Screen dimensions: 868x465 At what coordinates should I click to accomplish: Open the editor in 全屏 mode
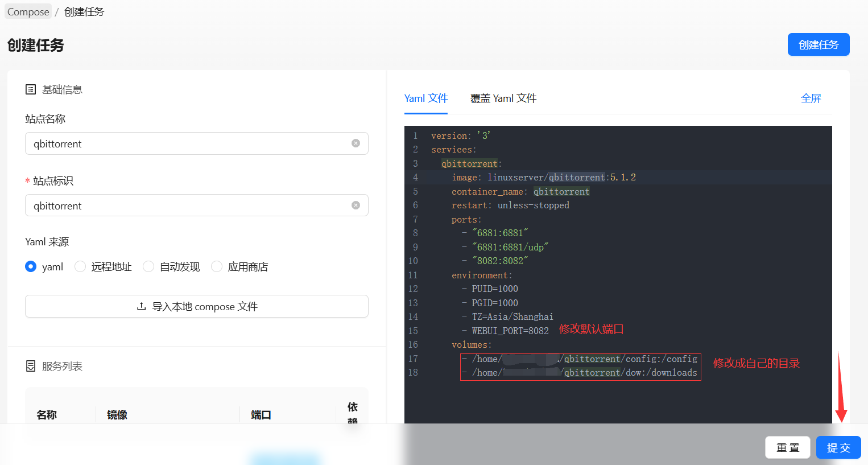[x=811, y=98]
